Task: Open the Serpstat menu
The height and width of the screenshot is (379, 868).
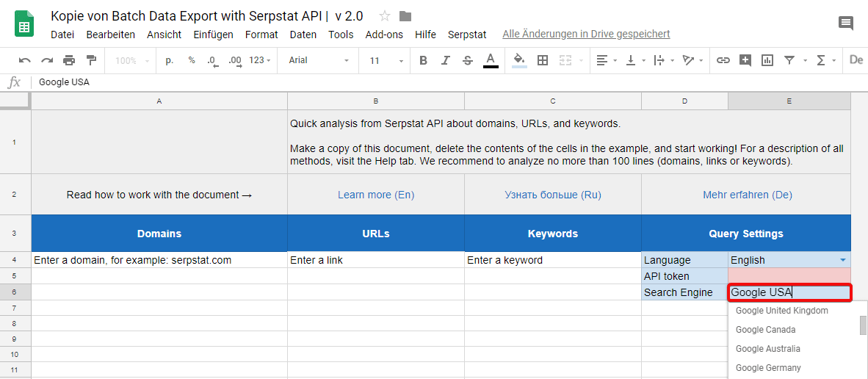Action: click(x=467, y=35)
